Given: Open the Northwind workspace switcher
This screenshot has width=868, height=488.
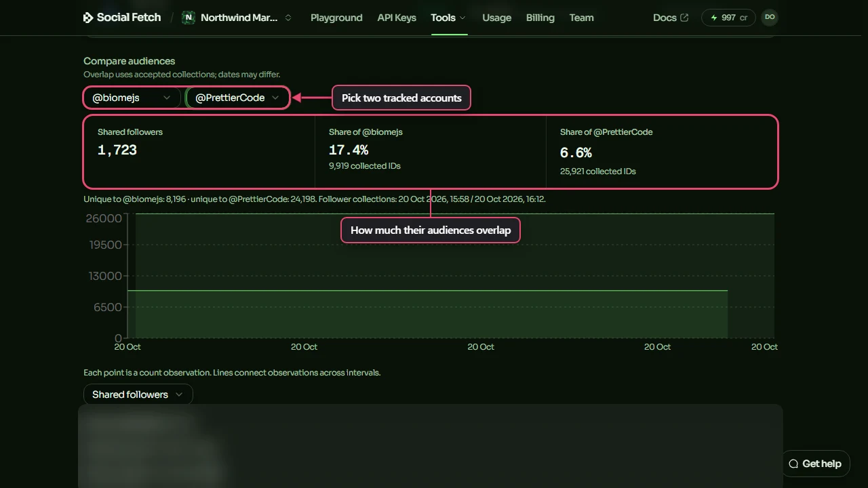Looking at the screenshot, I should click(237, 18).
